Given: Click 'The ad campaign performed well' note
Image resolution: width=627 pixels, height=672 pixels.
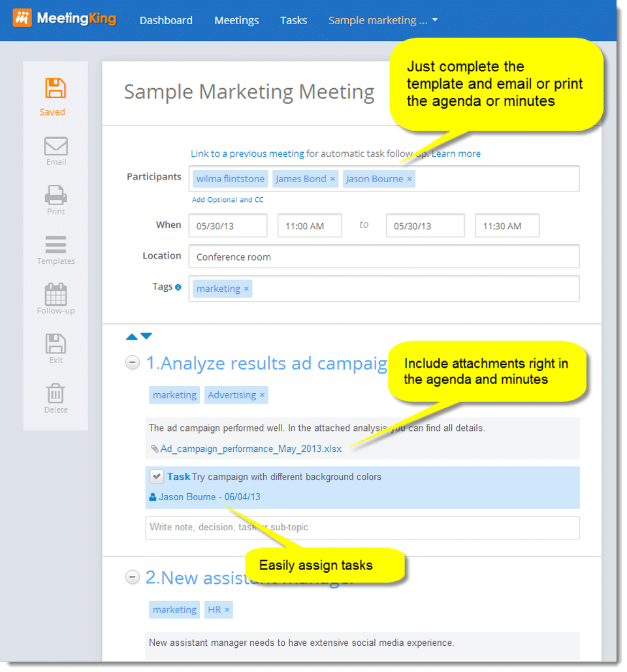Looking at the screenshot, I should (x=317, y=428).
